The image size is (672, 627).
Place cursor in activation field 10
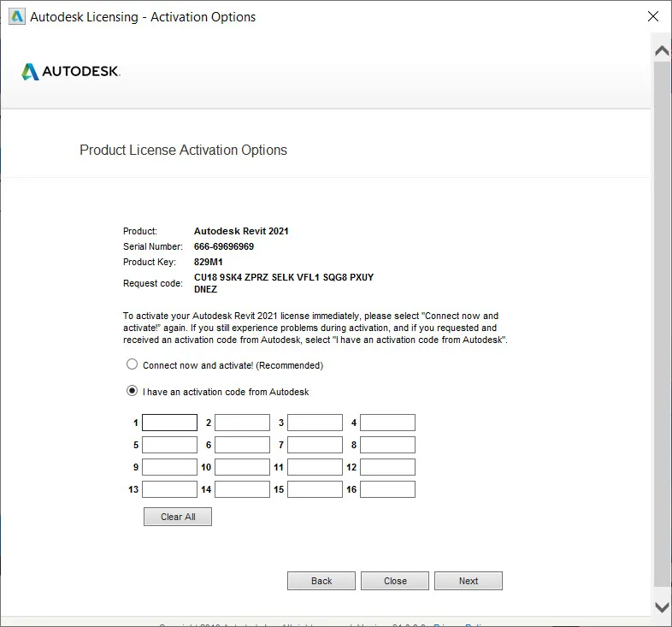point(242,467)
